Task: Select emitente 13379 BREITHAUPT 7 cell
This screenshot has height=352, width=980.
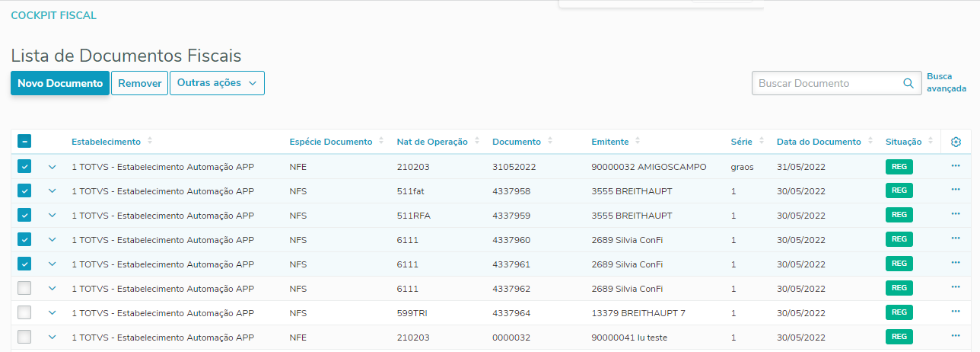Action: (x=638, y=313)
